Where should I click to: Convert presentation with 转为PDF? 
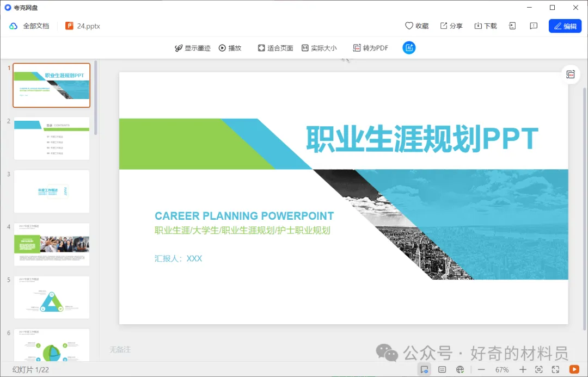(x=371, y=48)
